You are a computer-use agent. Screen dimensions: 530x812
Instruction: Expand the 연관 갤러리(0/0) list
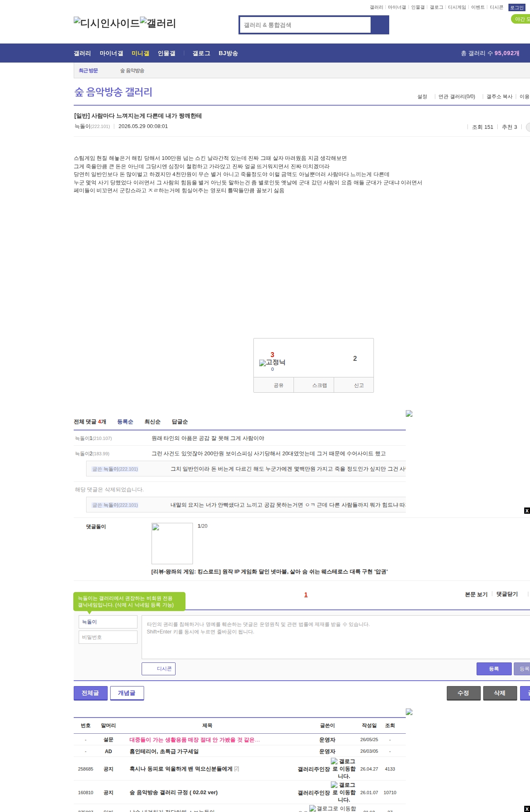point(457,97)
